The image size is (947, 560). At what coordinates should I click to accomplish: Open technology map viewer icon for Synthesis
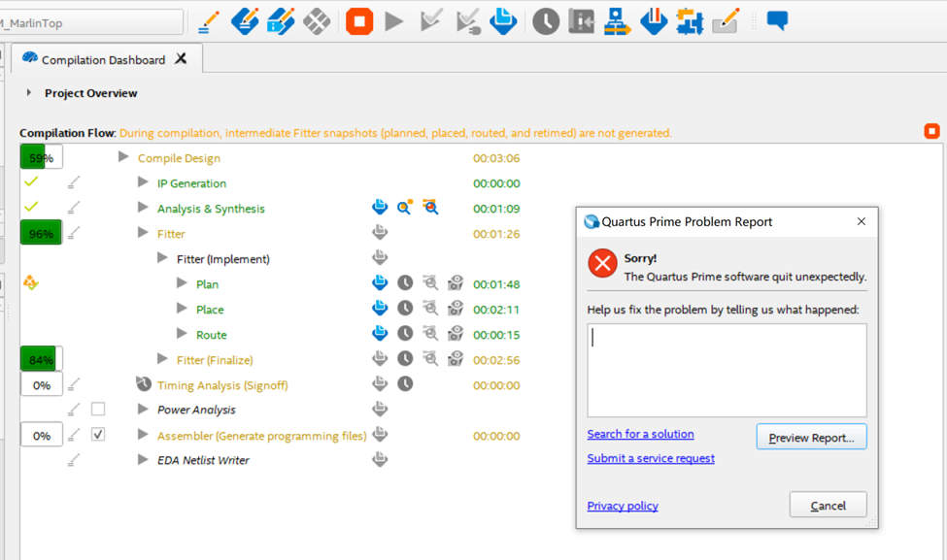pyautogui.click(x=430, y=207)
